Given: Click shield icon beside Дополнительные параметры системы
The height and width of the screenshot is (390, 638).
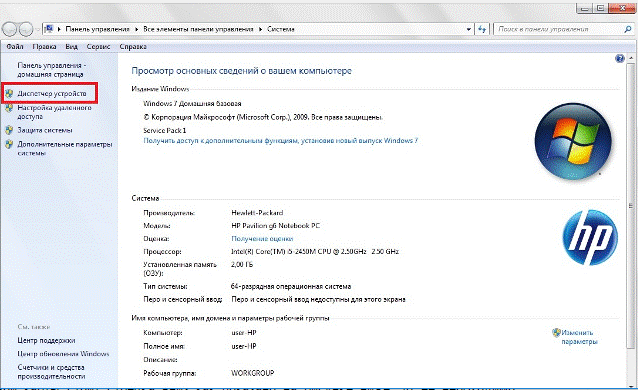Looking at the screenshot, I should [x=9, y=145].
